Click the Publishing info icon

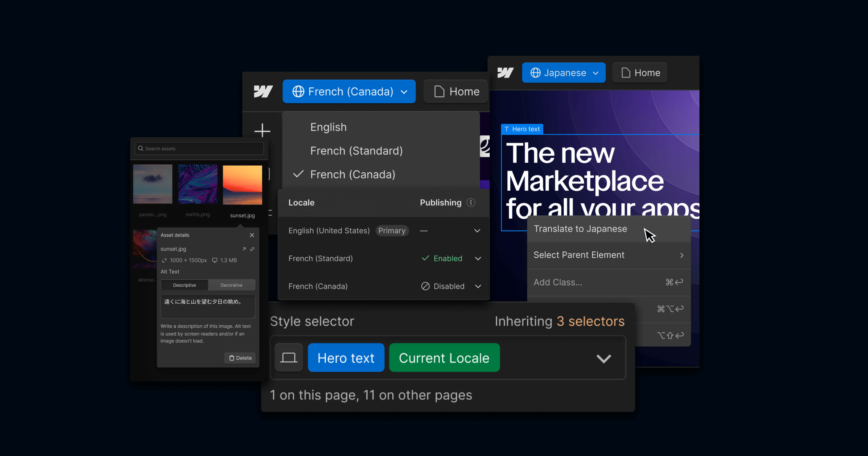(x=471, y=203)
